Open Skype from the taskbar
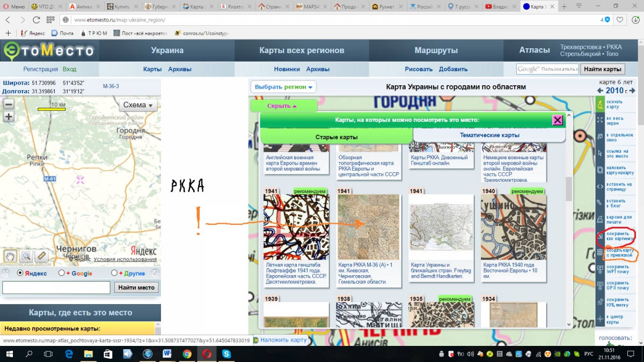Viewport: 644px width, 362px height. [x=227, y=354]
